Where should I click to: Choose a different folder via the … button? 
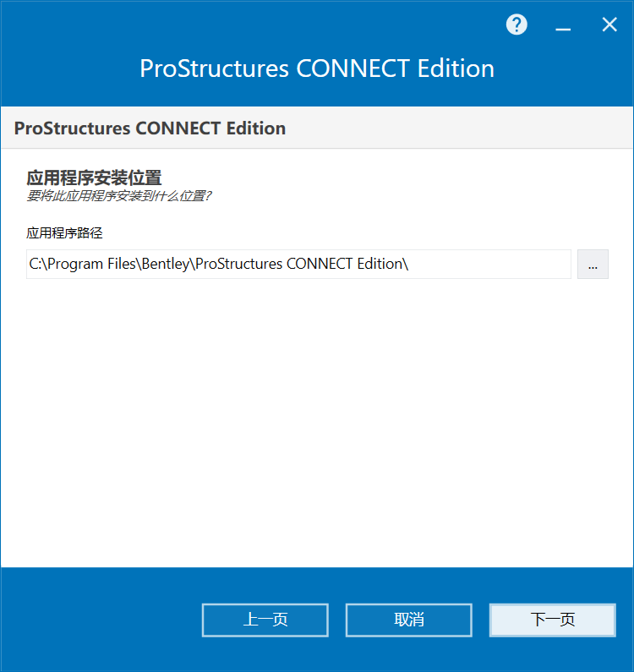(593, 264)
